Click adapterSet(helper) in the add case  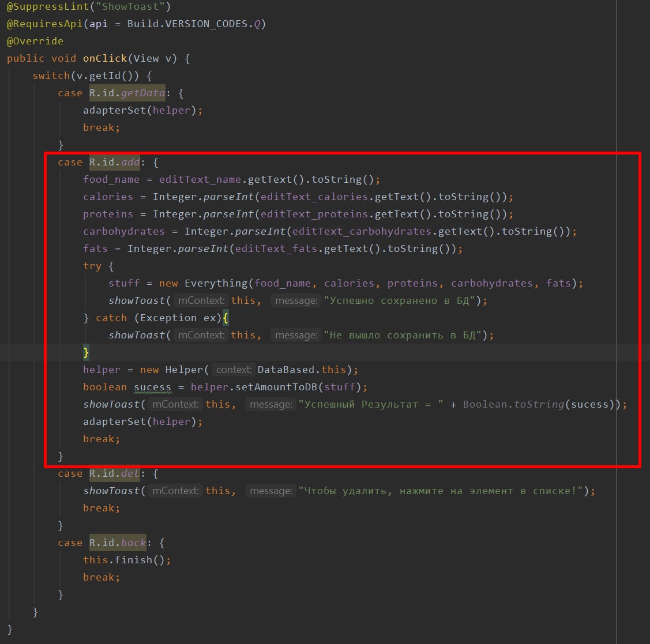(x=142, y=422)
